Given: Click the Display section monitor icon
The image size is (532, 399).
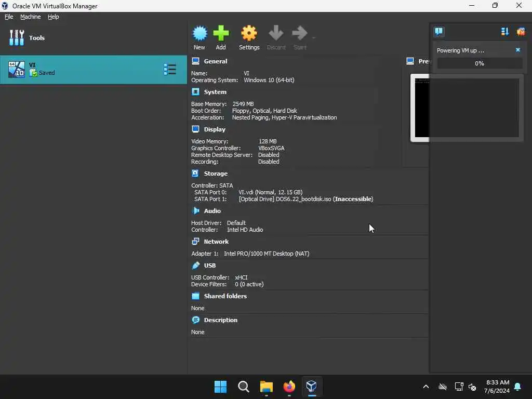Looking at the screenshot, I should click(x=195, y=129).
